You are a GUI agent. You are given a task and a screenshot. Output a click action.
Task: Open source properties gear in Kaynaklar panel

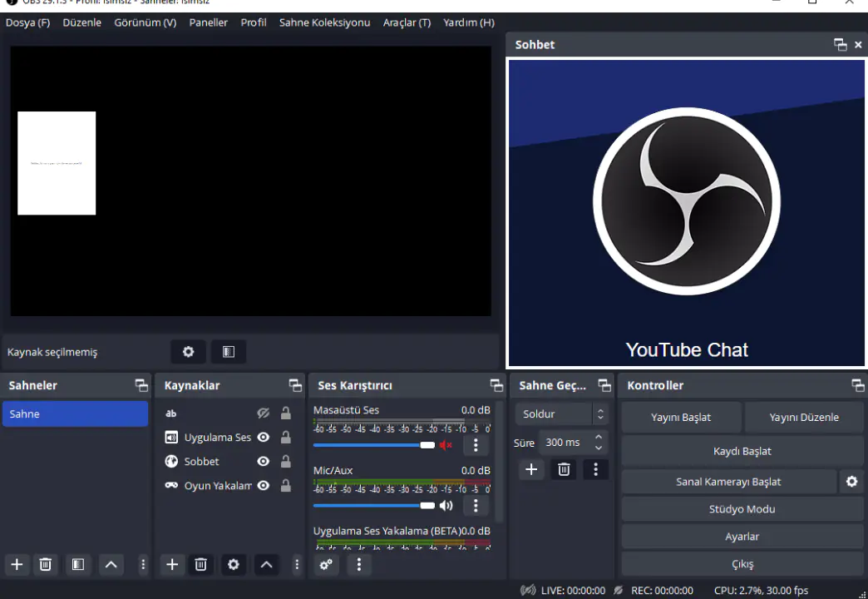coord(233,564)
